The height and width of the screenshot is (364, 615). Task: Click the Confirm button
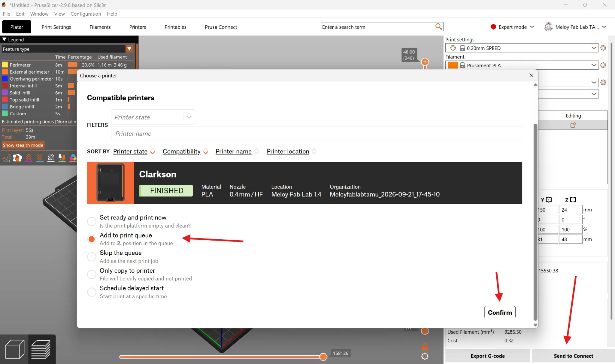(500, 312)
